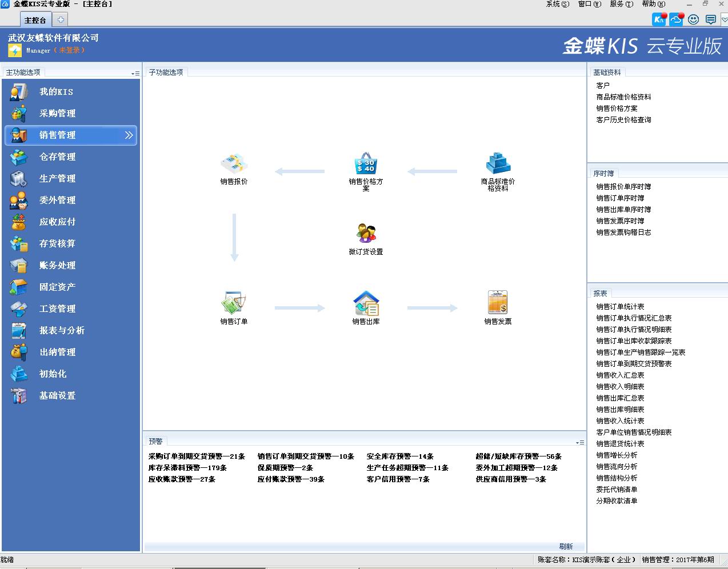Viewport: 728px width, 569px height.
Task: Open 销售出库明细表 report
Action: pyautogui.click(x=620, y=410)
